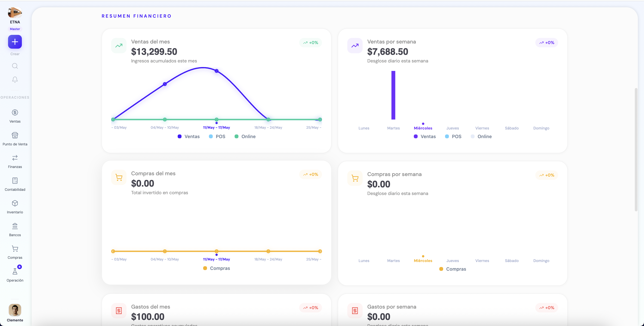644x326 pixels.
Task: Select 04/May – 10/May in Ventas del mes
Action: click(165, 127)
